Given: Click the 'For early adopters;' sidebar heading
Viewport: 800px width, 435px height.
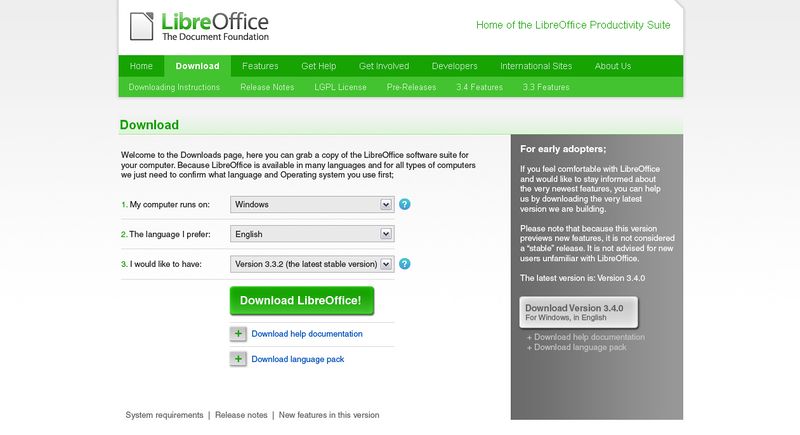Looking at the screenshot, I should point(563,149).
